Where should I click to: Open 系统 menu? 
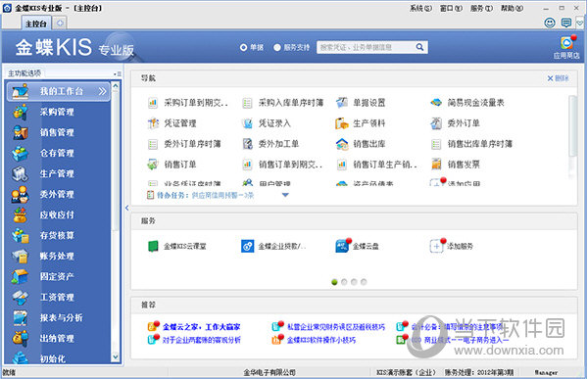[420, 8]
